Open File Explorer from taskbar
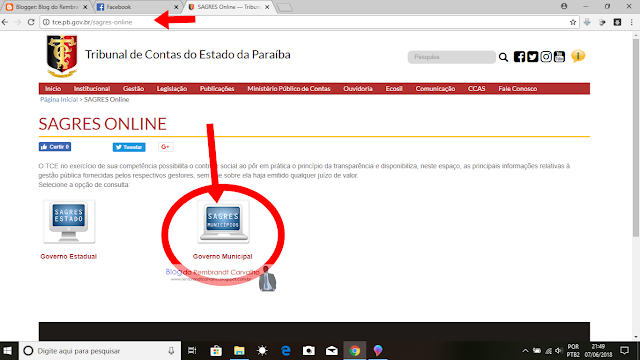 pyautogui.click(x=239, y=351)
